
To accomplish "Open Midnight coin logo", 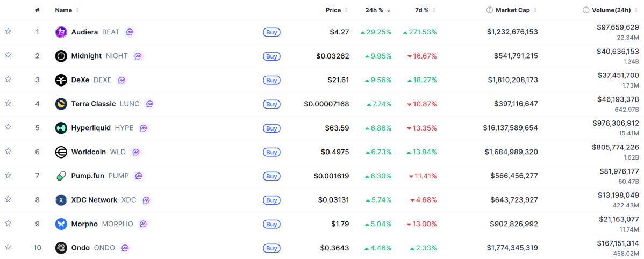I will pos(61,56).
